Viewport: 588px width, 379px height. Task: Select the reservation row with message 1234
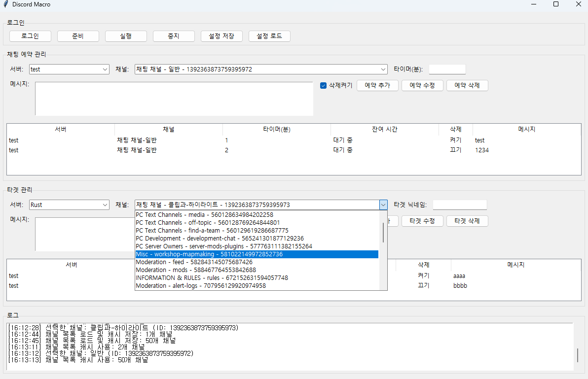pyautogui.click(x=294, y=150)
